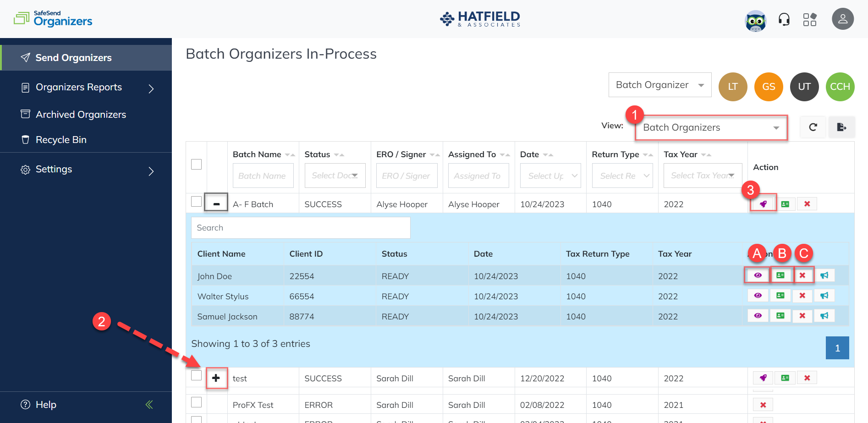The width and height of the screenshot is (868, 423).
Task: Open the View Batch Organizers dropdown
Action: pos(711,127)
